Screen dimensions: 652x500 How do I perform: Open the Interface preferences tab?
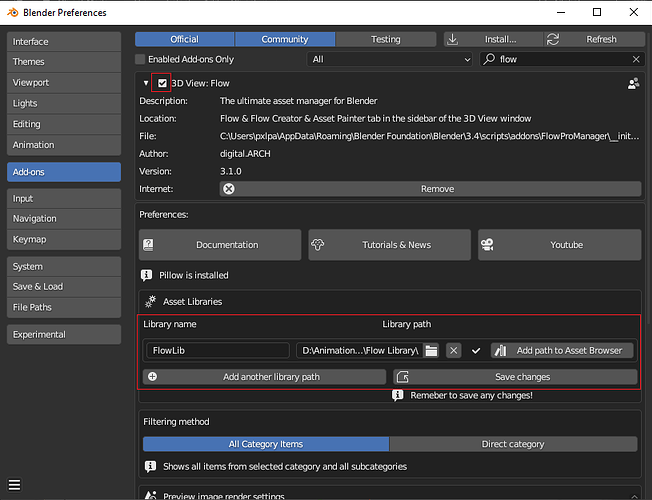(64, 42)
